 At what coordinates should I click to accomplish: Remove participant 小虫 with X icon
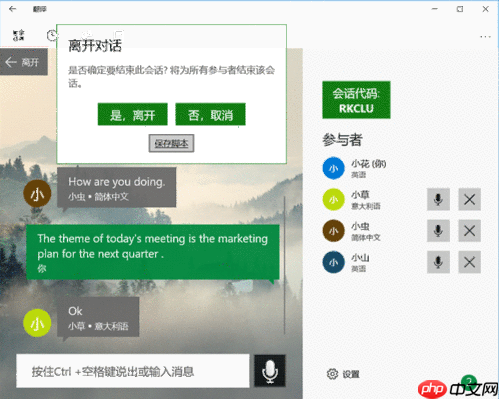point(469,231)
